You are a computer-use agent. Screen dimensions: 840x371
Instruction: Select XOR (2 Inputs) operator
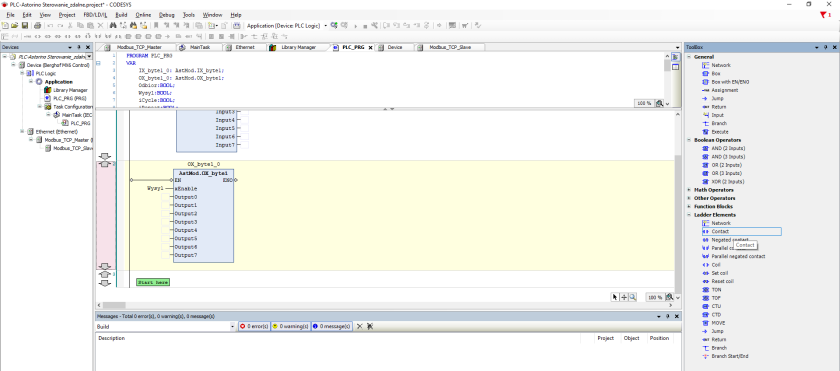tap(728, 181)
